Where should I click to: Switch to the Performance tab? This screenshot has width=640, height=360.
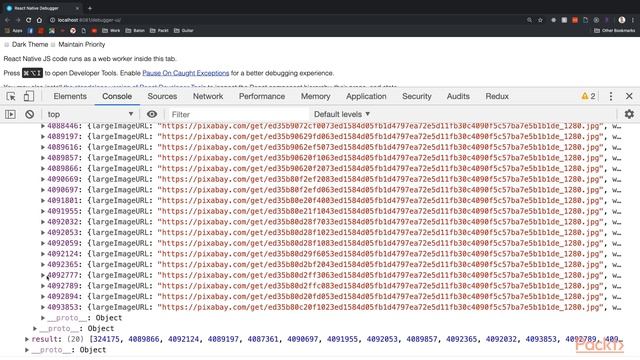[x=262, y=96]
